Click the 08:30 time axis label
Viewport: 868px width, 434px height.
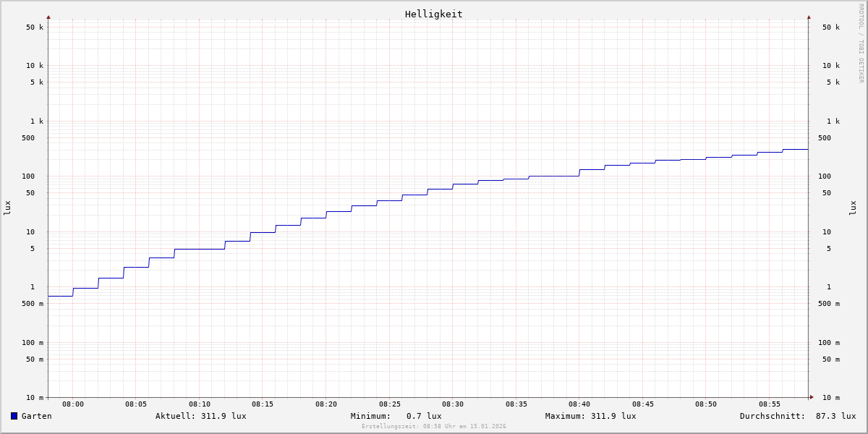(453, 404)
